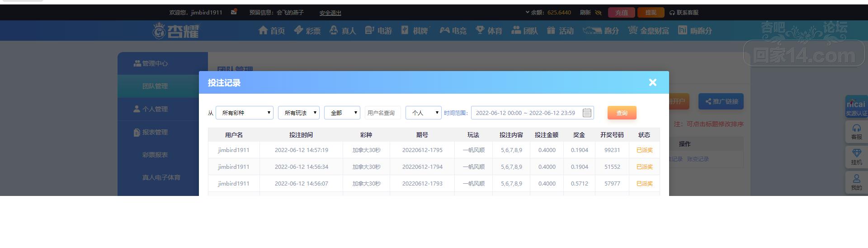Open the mail message icon
This screenshot has height=248, width=868.
234,12
